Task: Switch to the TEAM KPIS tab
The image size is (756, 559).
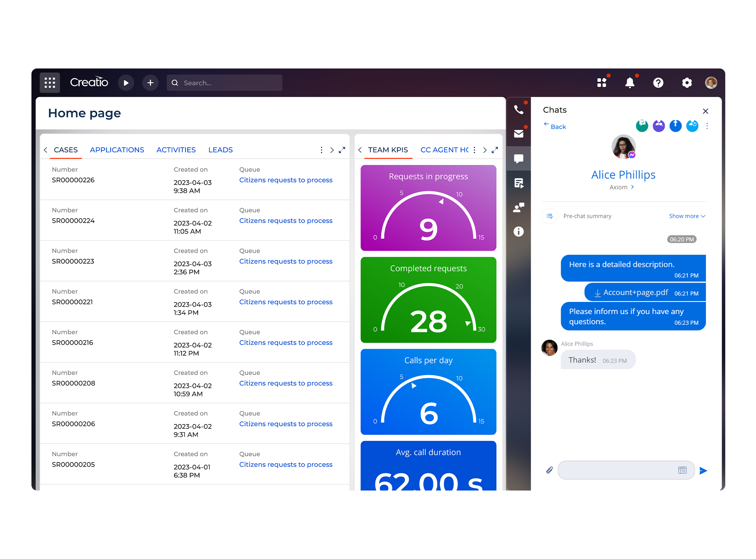Action: pos(388,150)
